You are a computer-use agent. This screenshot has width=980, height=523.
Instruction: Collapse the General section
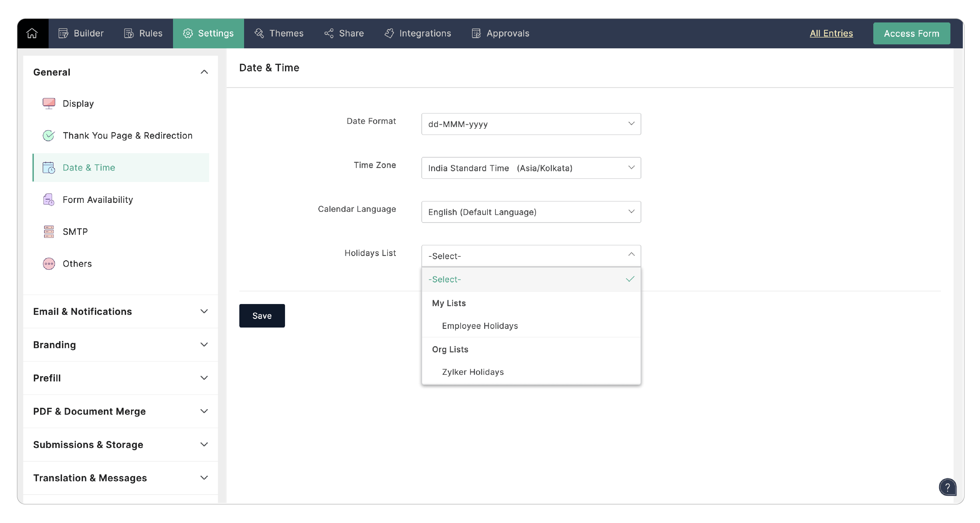[x=204, y=72]
